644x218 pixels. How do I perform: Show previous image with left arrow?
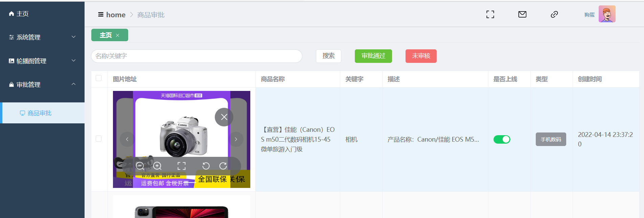(x=127, y=139)
